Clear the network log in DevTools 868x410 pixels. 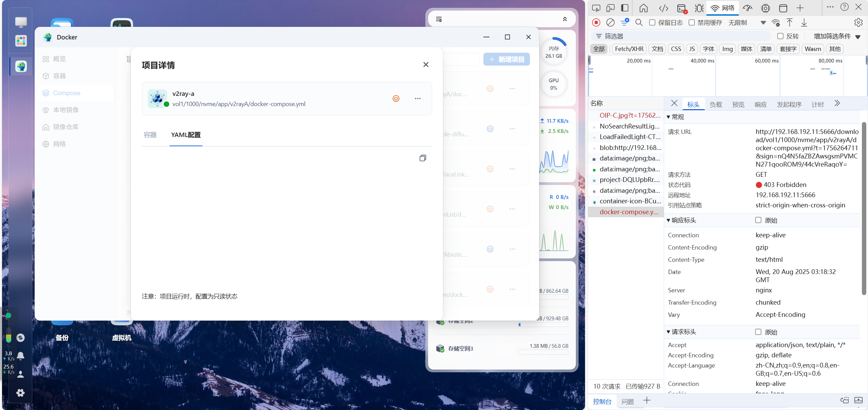point(610,22)
